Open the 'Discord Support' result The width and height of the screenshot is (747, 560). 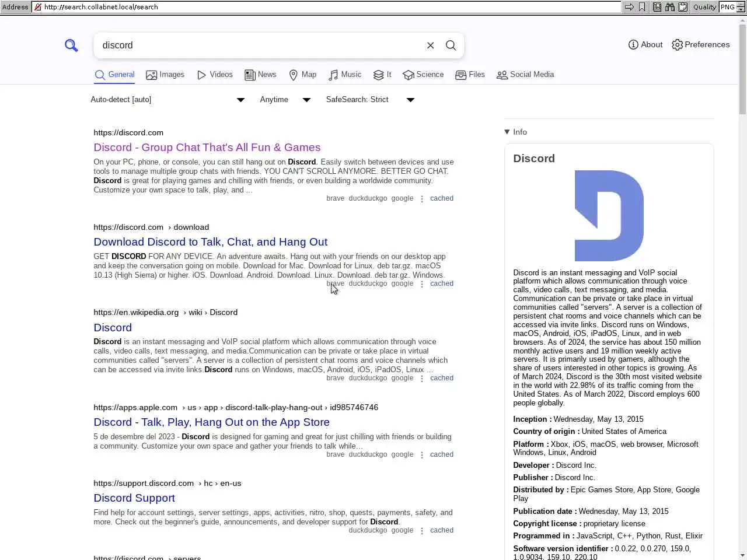(134, 498)
